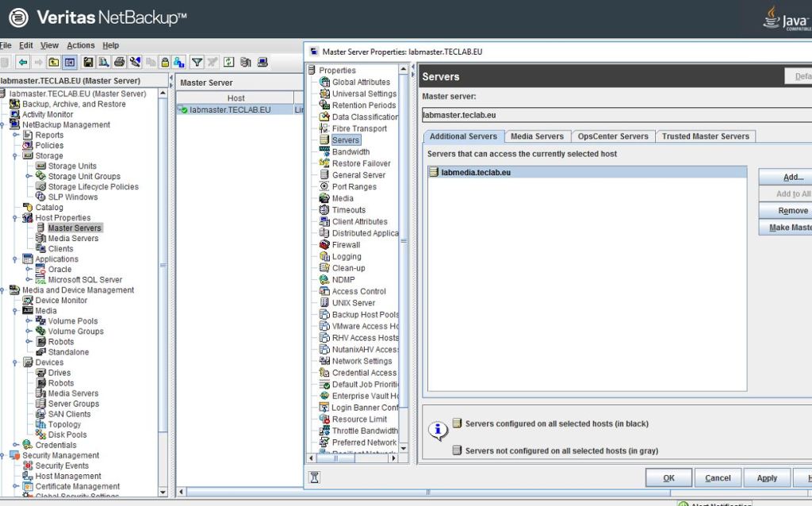The width and height of the screenshot is (812, 506).
Task: Expand the Reports tree node
Action: [15, 135]
